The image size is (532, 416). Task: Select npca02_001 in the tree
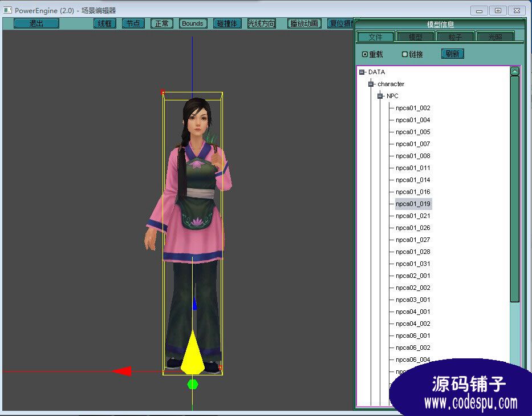(x=413, y=276)
